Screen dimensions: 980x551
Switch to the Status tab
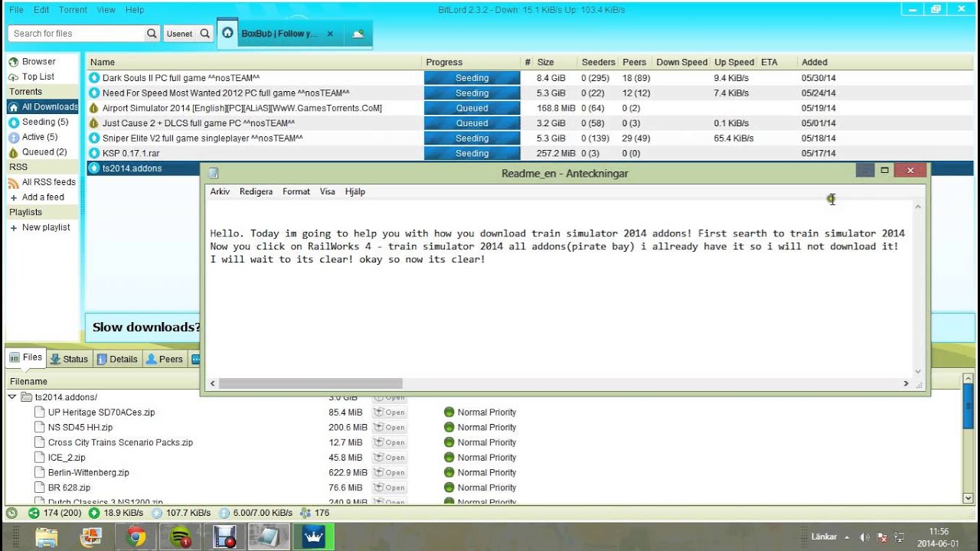(69, 359)
